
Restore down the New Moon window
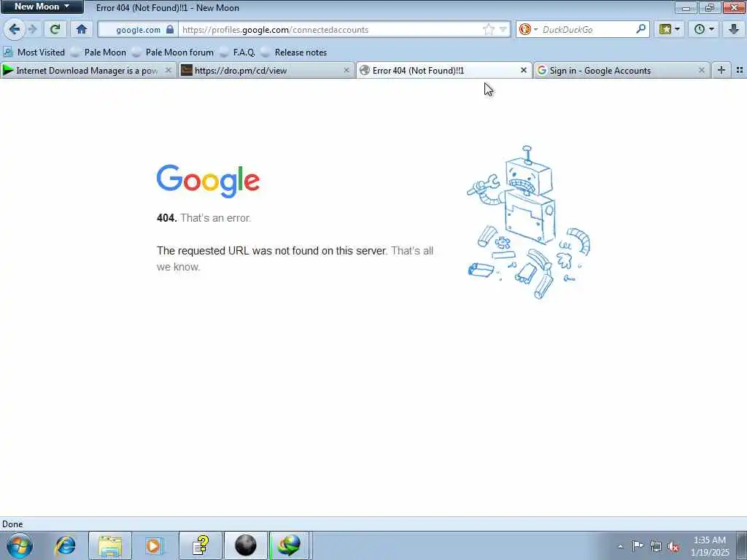pyautogui.click(x=709, y=7)
